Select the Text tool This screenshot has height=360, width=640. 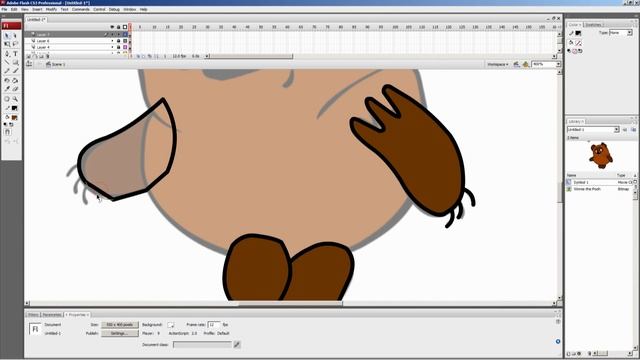click(16, 53)
